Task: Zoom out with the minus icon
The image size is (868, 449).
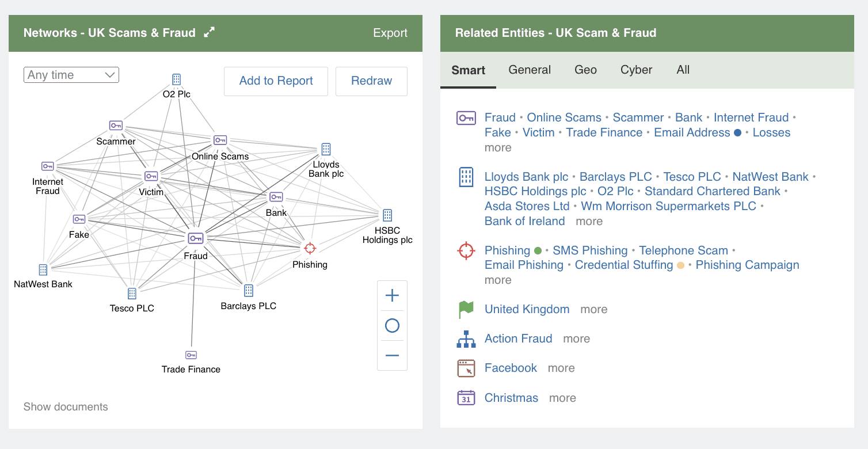Action: (392, 356)
